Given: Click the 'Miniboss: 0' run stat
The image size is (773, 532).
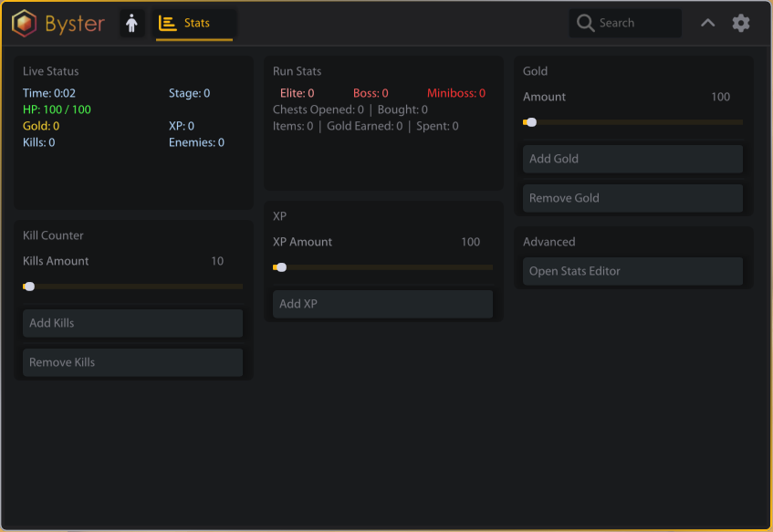Looking at the screenshot, I should tap(456, 93).
